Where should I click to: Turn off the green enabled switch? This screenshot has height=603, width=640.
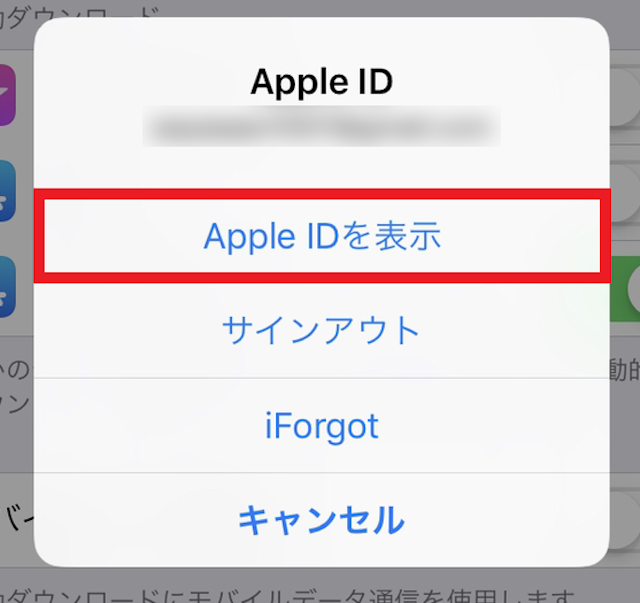[x=625, y=289]
